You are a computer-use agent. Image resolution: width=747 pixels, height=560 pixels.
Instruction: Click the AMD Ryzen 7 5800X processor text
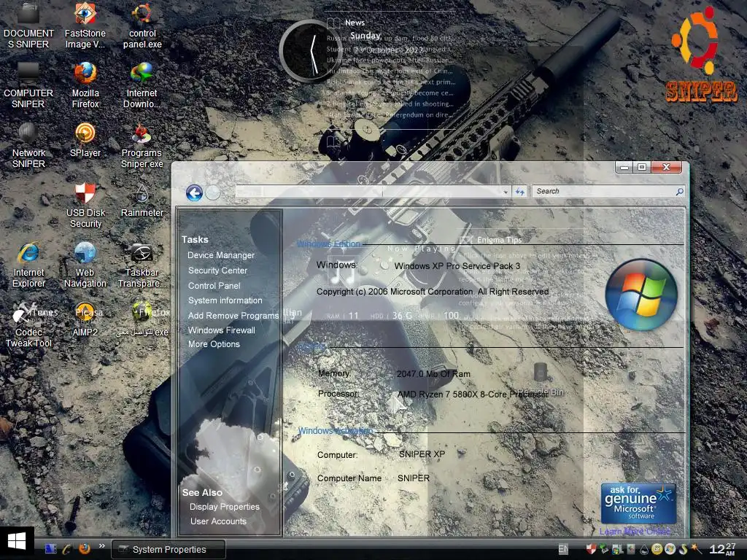[472, 394]
